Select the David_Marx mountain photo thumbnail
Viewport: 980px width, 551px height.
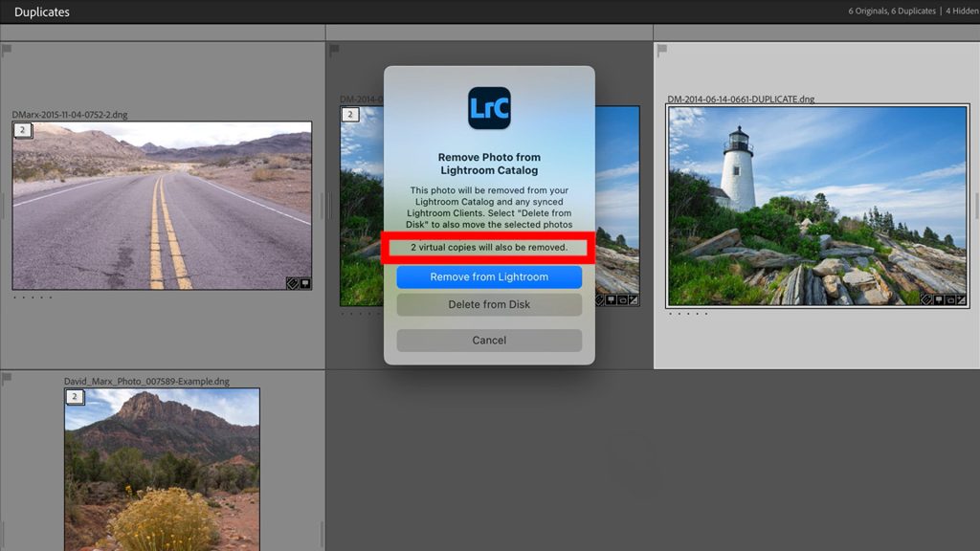162,469
